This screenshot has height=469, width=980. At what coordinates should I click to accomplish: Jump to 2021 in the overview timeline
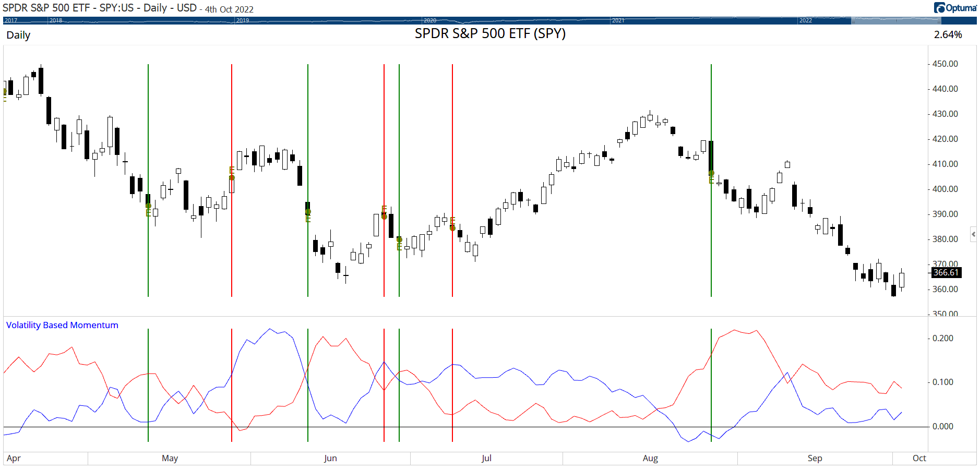click(x=618, y=20)
